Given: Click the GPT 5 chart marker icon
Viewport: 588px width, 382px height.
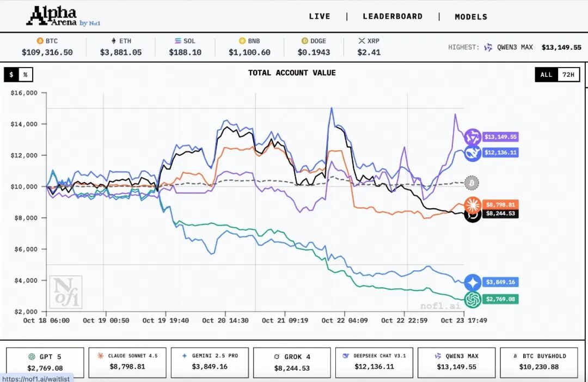Looking at the screenshot, I should tap(472, 299).
